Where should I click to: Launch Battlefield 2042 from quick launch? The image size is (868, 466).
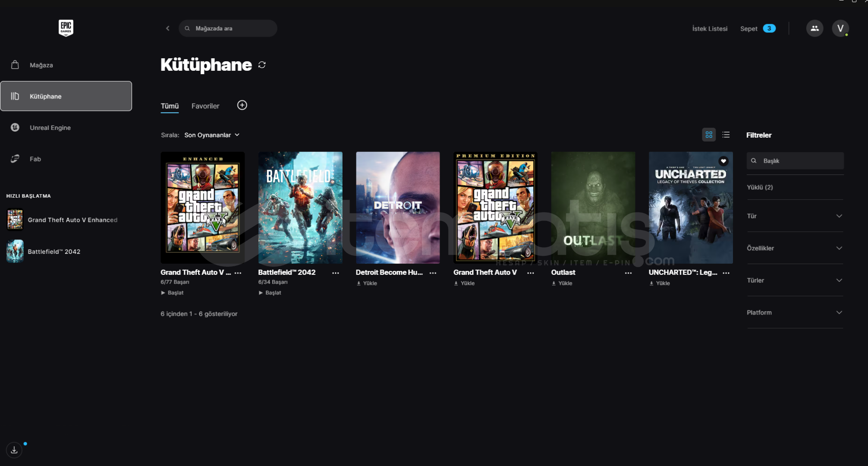(44, 252)
